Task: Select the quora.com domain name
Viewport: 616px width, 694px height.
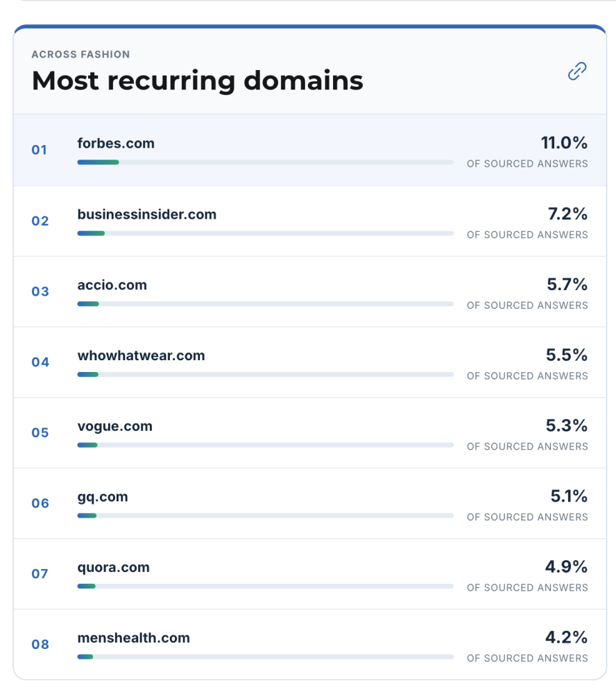Action: (x=113, y=568)
